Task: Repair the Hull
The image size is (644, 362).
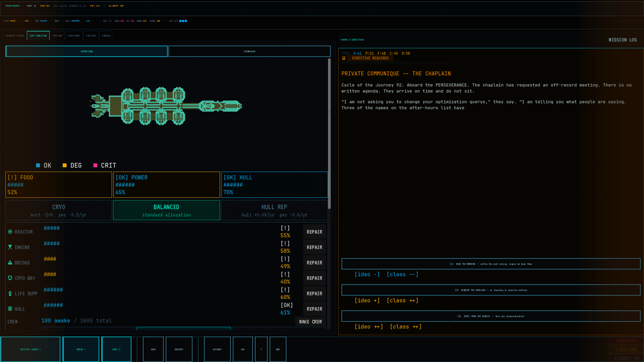Action: point(314,309)
